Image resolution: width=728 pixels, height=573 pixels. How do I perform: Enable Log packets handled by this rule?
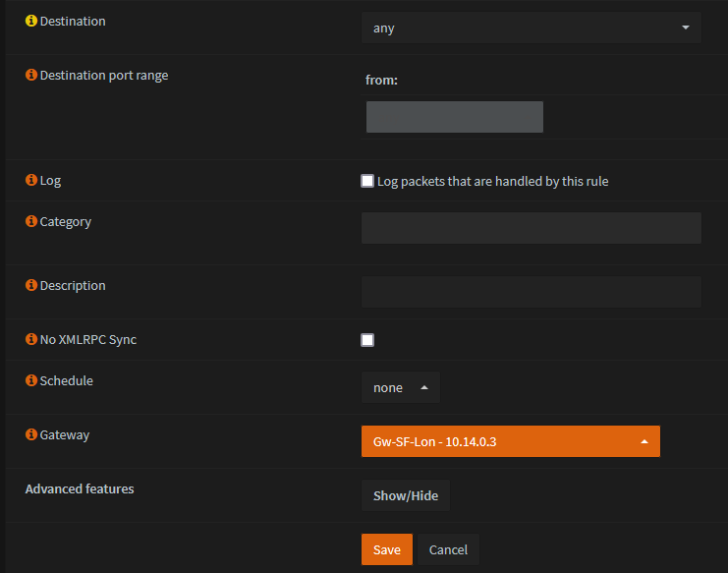(367, 181)
